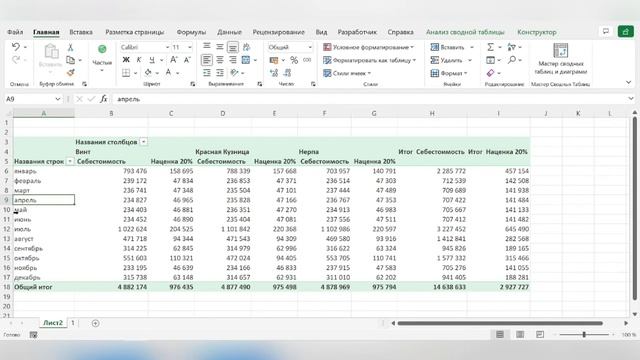The height and width of the screenshot is (360, 640).
Task: Switch to Page Layout view in status bar
Action: point(520,335)
